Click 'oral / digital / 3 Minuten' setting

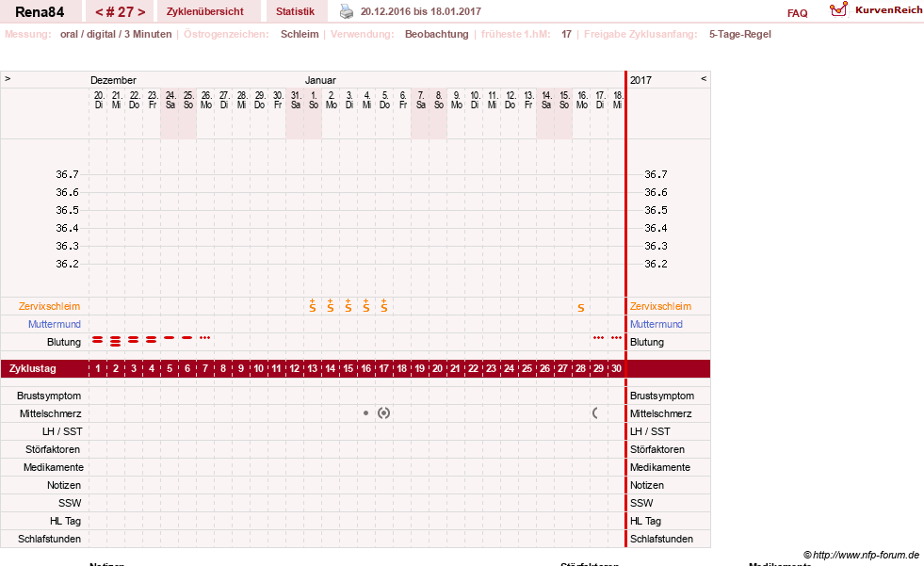click(x=116, y=34)
